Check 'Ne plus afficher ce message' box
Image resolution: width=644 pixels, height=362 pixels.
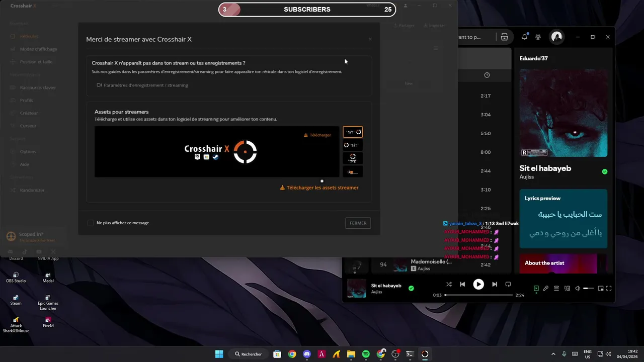pos(91,223)
